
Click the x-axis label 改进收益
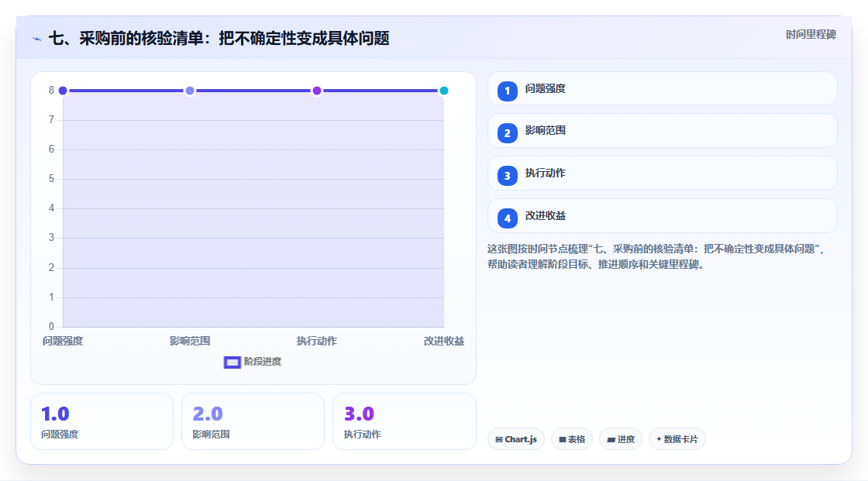click(444, 342)
